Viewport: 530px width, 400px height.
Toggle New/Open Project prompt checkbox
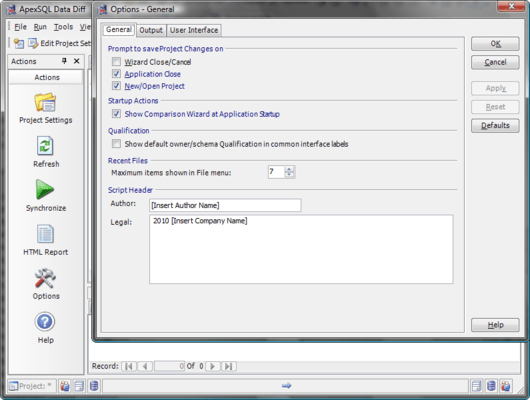(116, 86)
